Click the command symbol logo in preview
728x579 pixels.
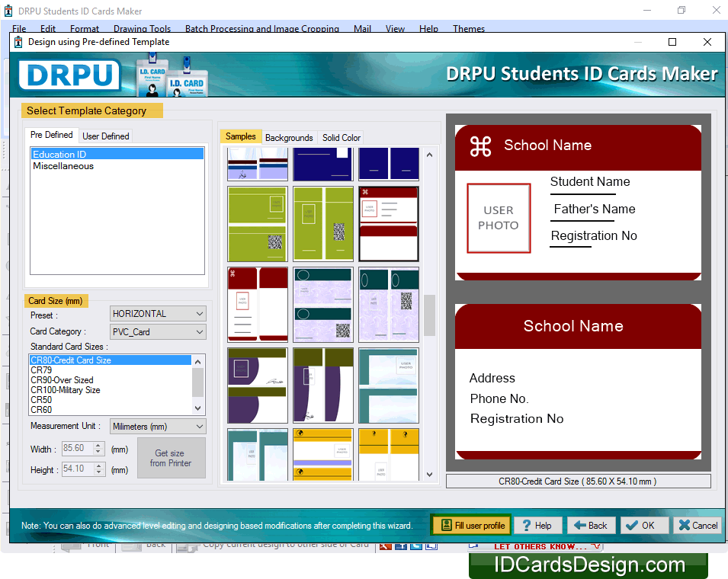(x=480, y=146)
